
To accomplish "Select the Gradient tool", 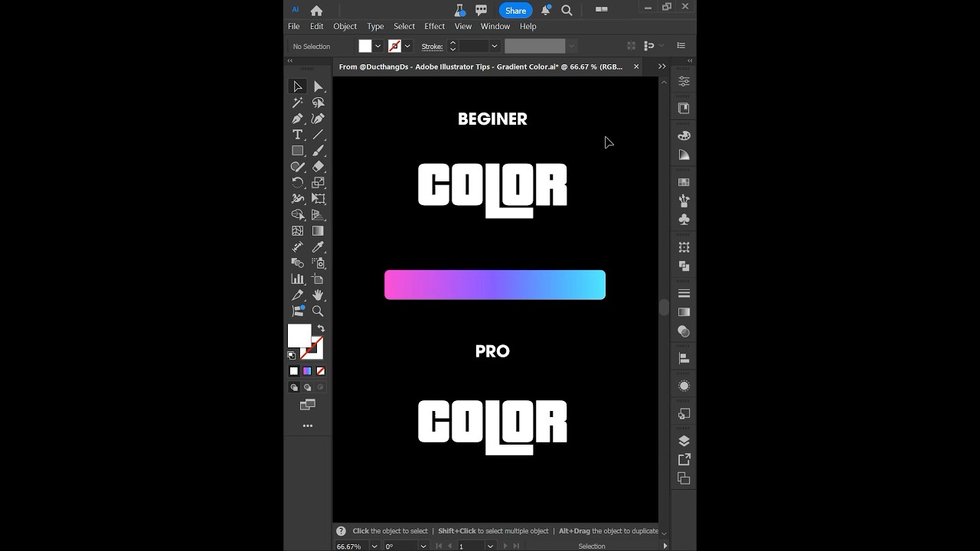I will 318,231.
